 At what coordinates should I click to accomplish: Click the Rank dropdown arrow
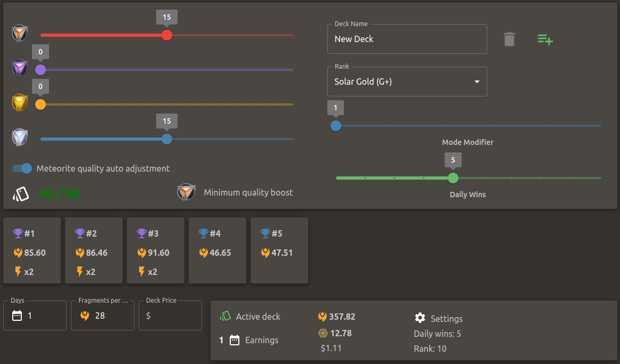[x=477, y=82]
